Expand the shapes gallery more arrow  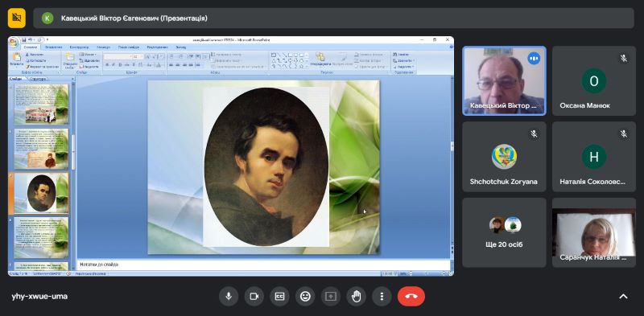(307, 67)
